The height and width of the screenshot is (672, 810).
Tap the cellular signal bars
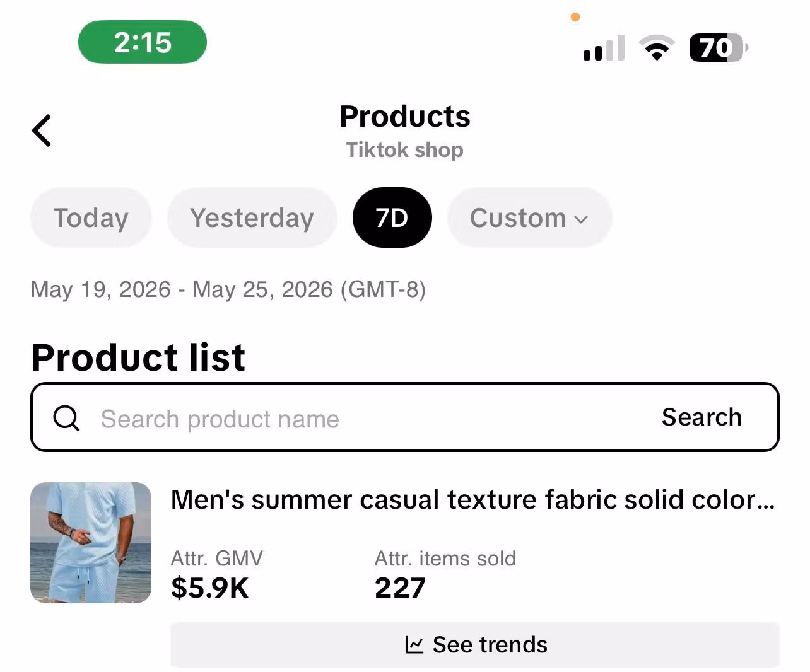pyautogui.click(x=604, y=48)
